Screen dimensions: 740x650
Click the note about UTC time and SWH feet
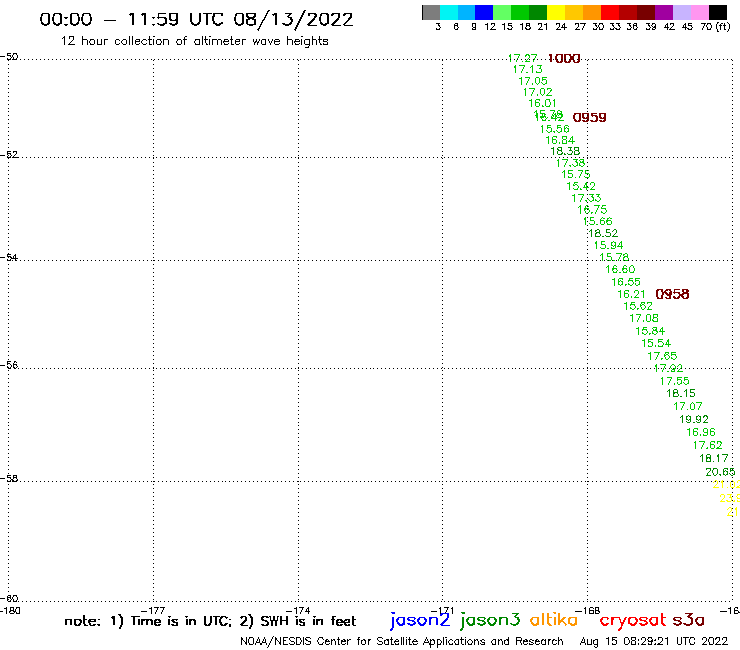(x=210, y=621)
